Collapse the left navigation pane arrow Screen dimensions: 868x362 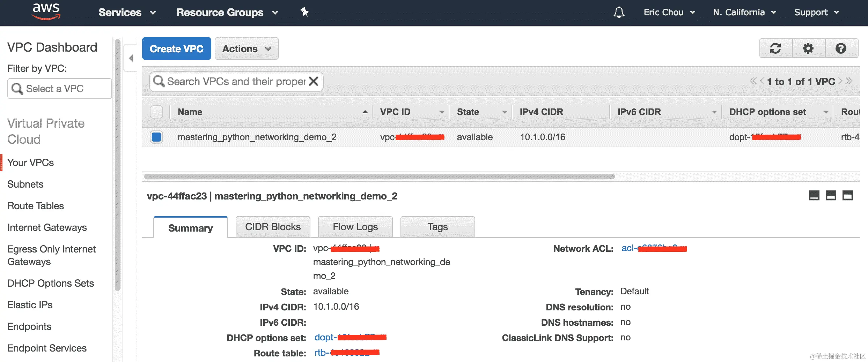coord(131,58)
